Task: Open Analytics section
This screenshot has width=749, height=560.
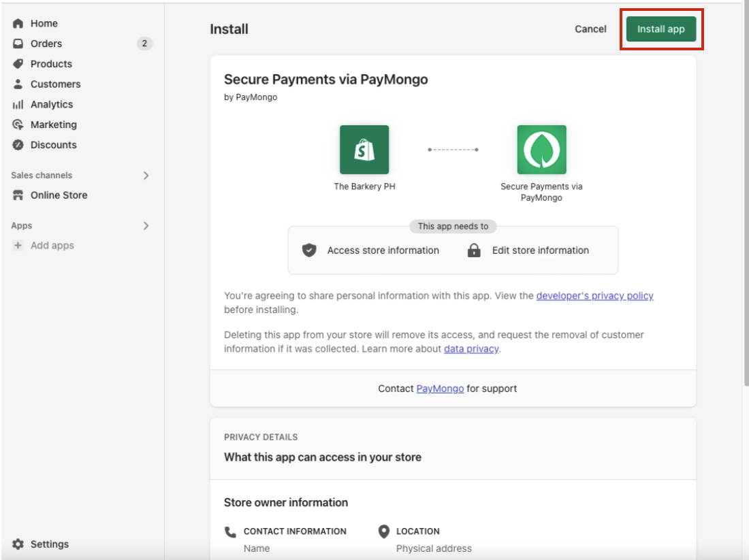Action: point(52,105)
